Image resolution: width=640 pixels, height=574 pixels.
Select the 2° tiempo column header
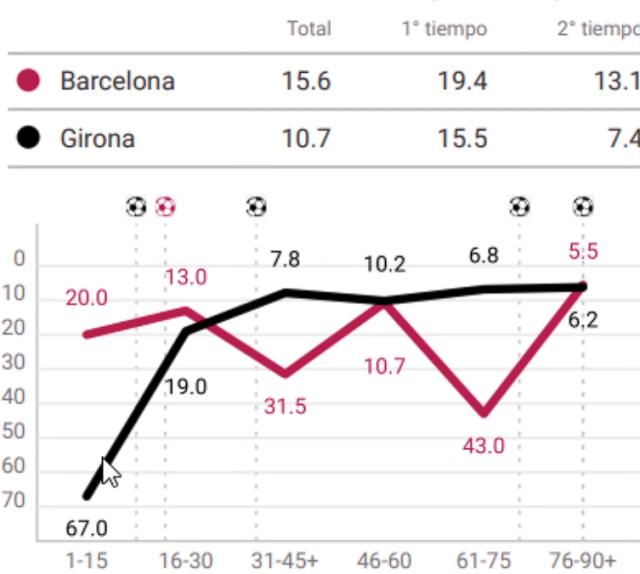tap(598, 29)
